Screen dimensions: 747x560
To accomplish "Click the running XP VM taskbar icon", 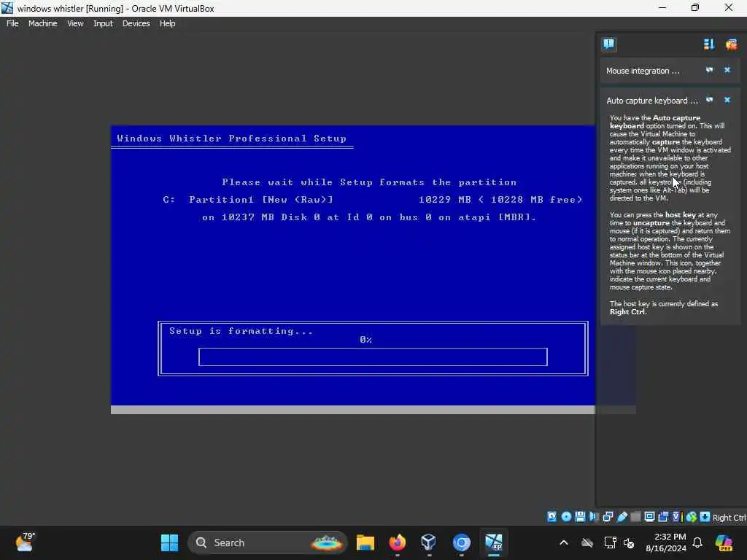I will coord(494,542).
